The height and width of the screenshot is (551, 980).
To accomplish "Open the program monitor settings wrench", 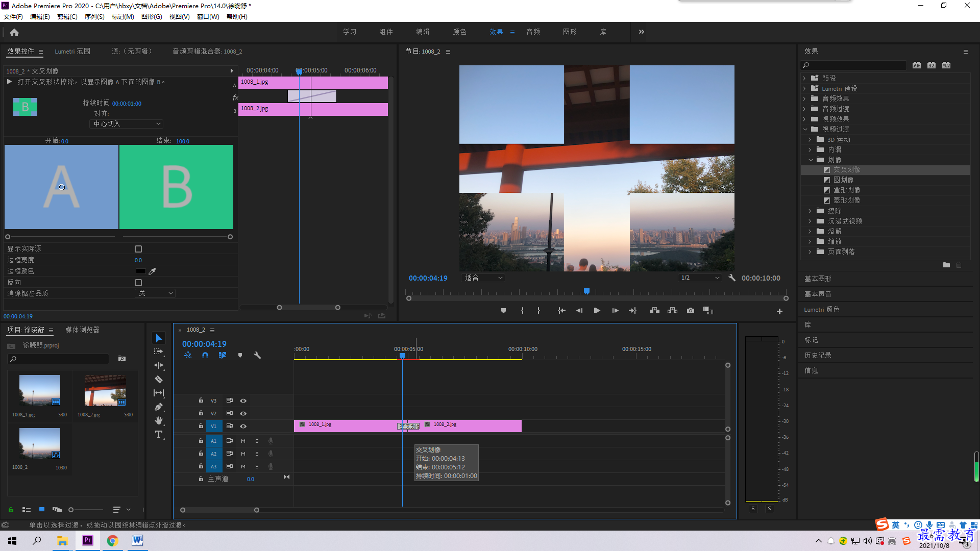I will (x=731, y=278).
